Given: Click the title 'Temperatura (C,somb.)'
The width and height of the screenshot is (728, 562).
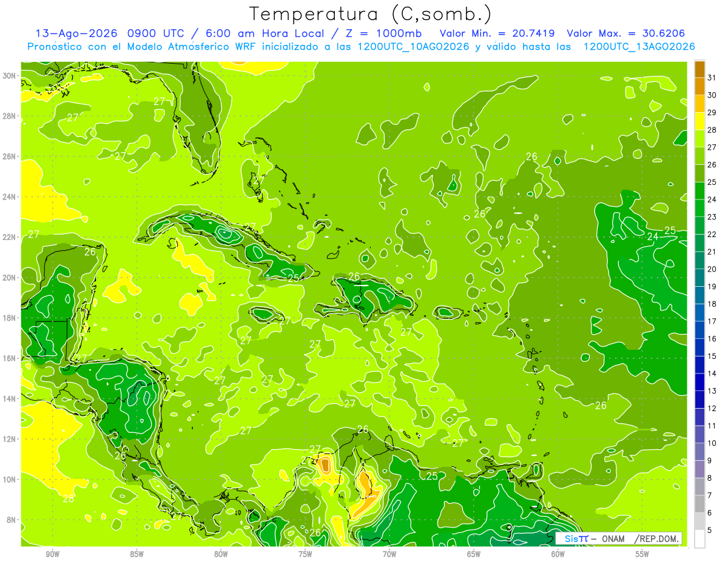Looking at the screenshot, I should click(370, 14).
